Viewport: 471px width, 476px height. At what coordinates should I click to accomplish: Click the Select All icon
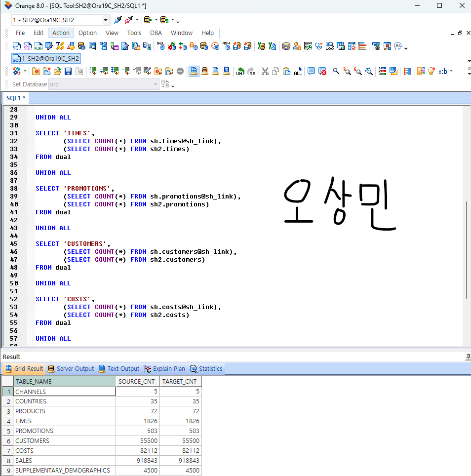pos(297,71)
